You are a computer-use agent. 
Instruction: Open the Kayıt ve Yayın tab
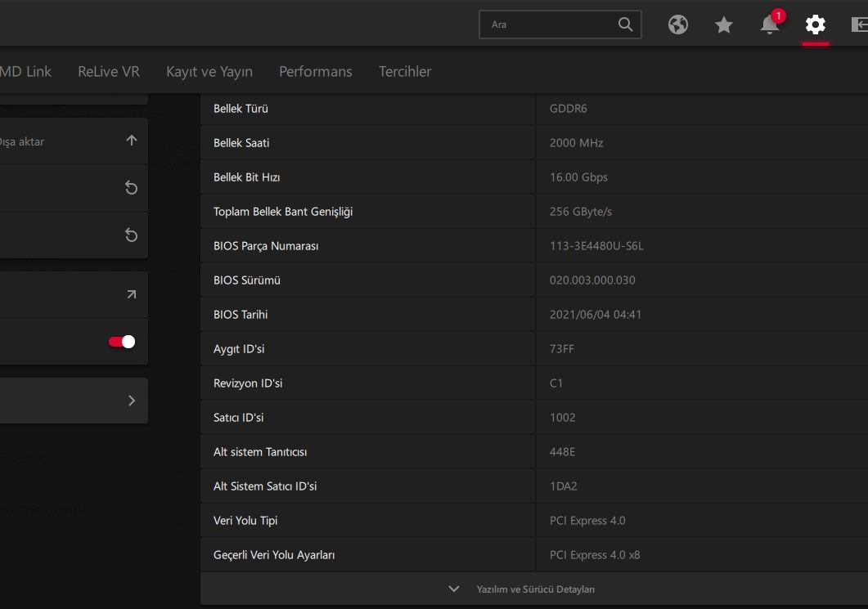209,71
